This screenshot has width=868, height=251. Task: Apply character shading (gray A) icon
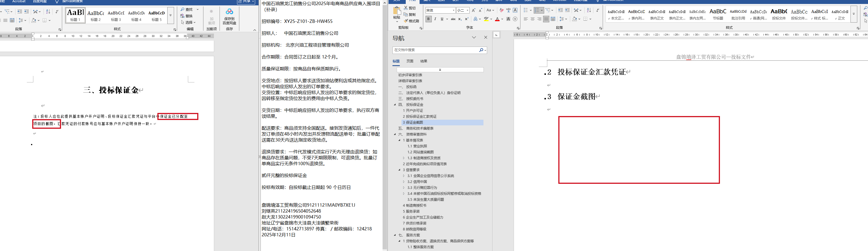[508, 19]
